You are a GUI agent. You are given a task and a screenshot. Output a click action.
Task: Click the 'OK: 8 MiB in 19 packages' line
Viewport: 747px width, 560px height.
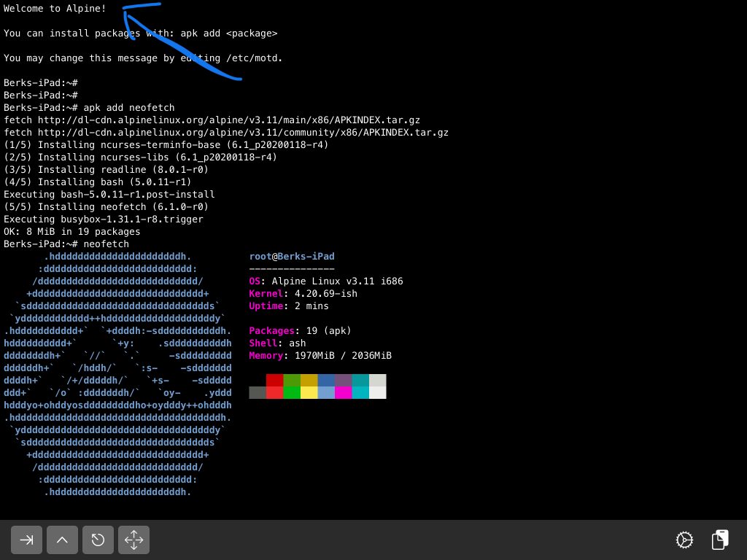point(71,231)
